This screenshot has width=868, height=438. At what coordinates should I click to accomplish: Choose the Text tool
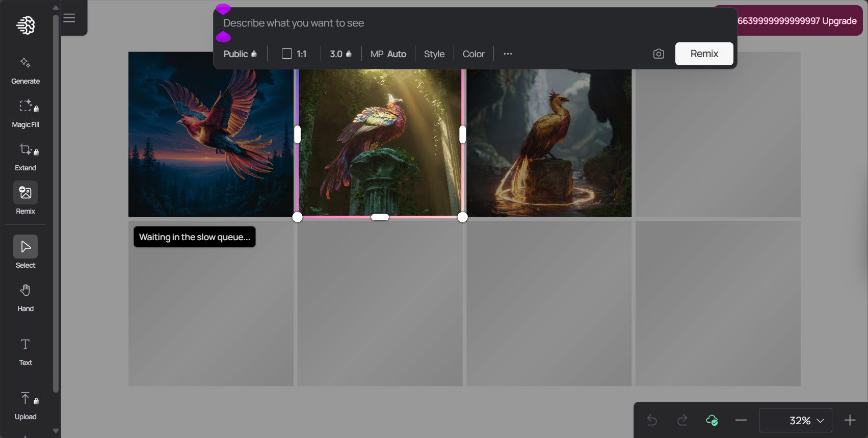point(25,352)
